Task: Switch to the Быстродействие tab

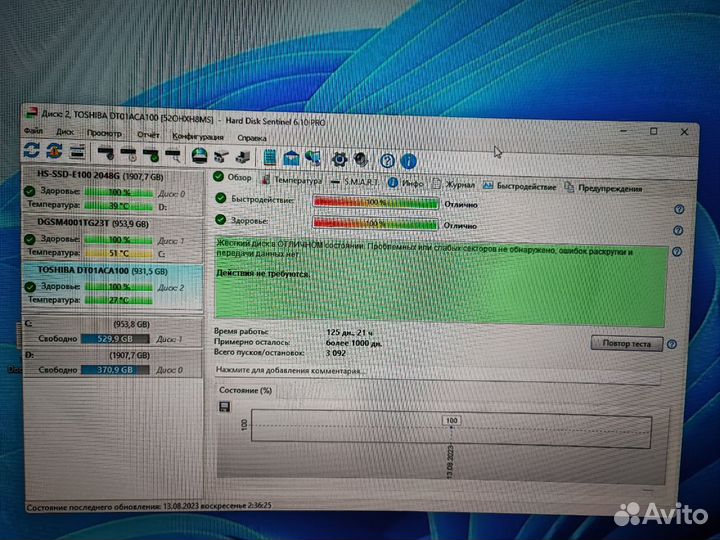Action: click(x=519, y=186)
